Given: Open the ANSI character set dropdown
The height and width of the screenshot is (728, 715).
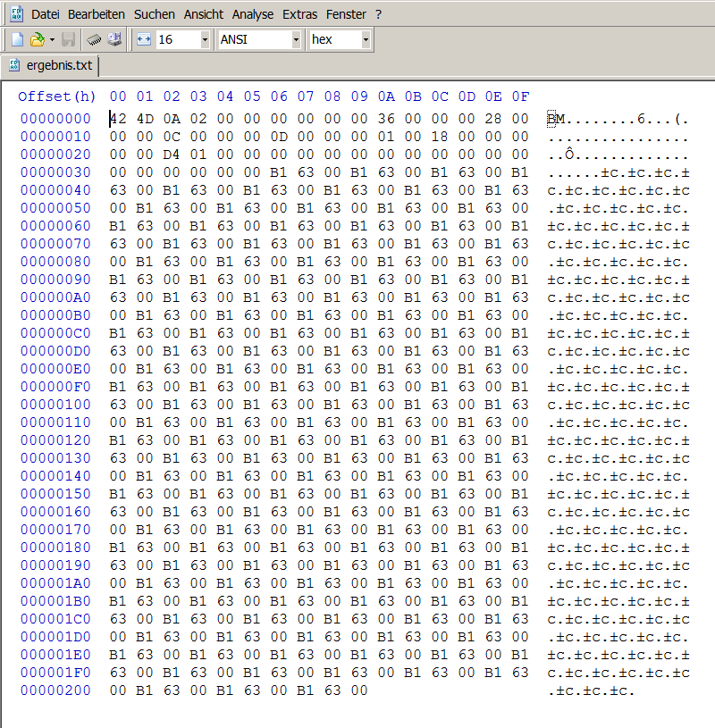Looking at the screenshot, I should pos(296,40).
